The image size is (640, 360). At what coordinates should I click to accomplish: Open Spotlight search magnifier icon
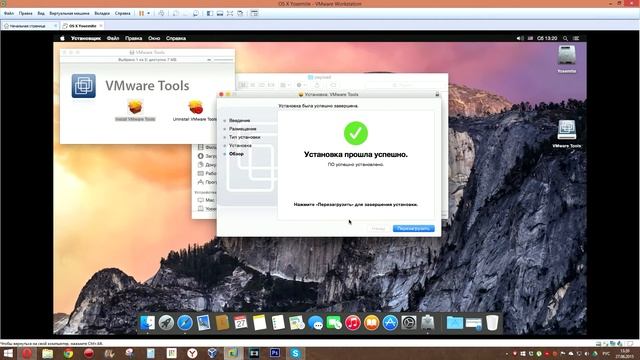pos(565,38)
